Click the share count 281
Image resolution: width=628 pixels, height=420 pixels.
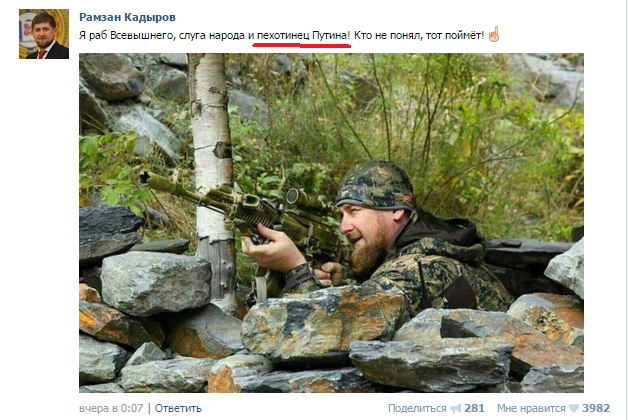pyautogui.click(x=474, y=408)
